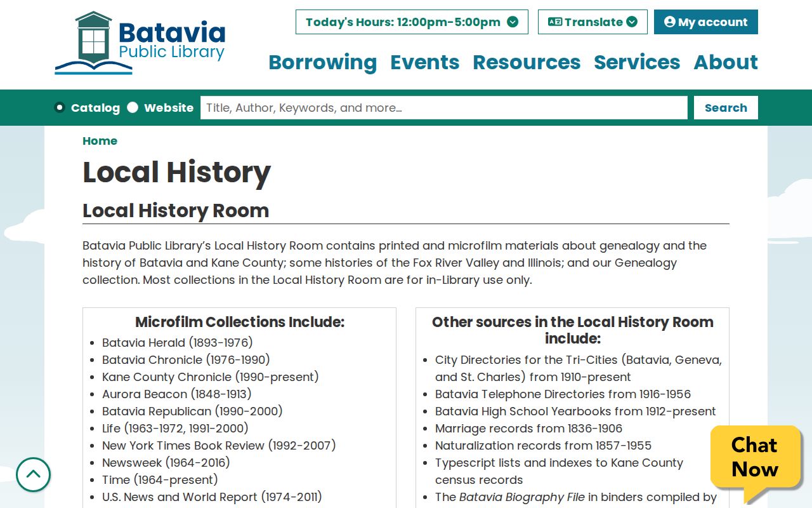Click the Local History page heading
This screenshot has width=812, height=508.
click(177, 172)
